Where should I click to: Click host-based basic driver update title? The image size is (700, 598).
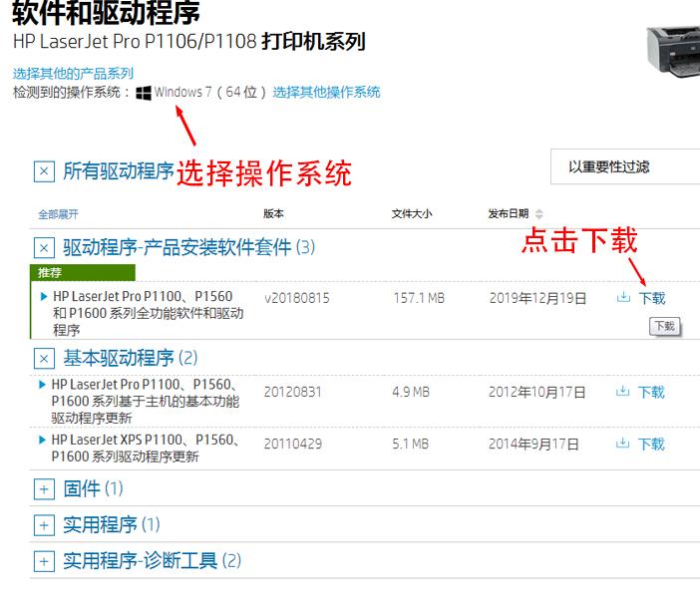pos(146,402)
